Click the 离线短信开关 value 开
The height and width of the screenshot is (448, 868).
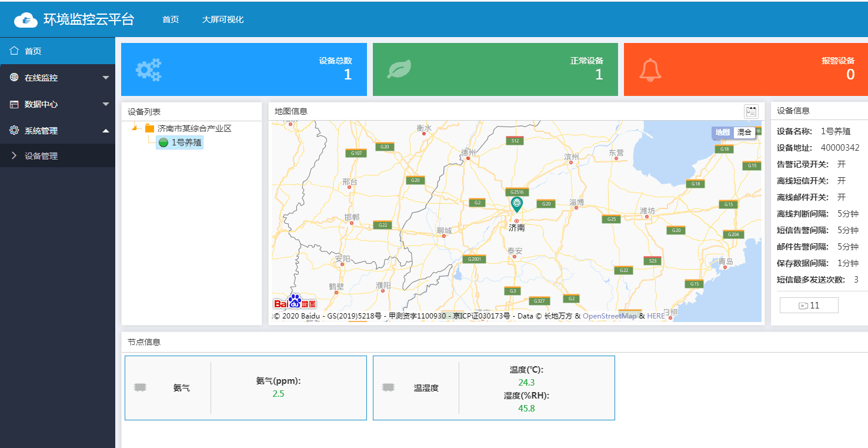pos(842,181)
